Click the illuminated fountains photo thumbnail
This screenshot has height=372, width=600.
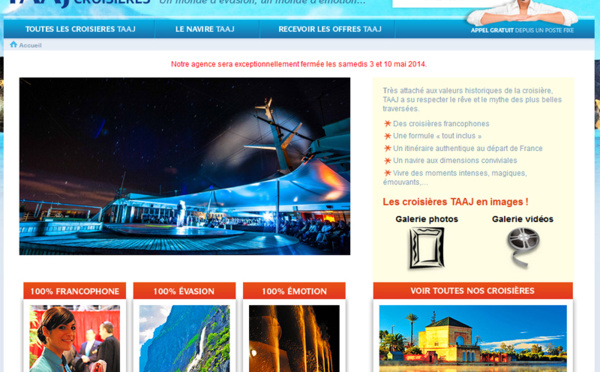tap(294, 339)
